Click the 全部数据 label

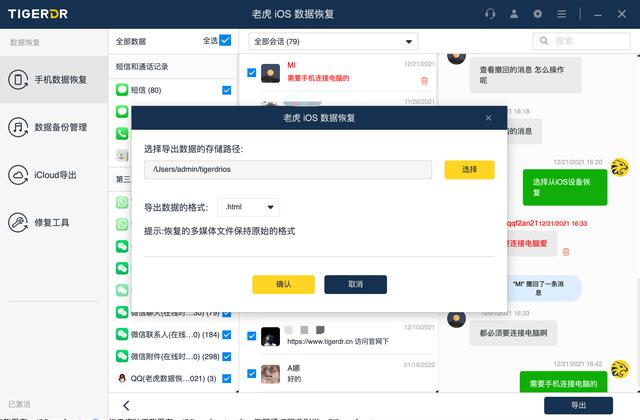[x=131, y=41]
